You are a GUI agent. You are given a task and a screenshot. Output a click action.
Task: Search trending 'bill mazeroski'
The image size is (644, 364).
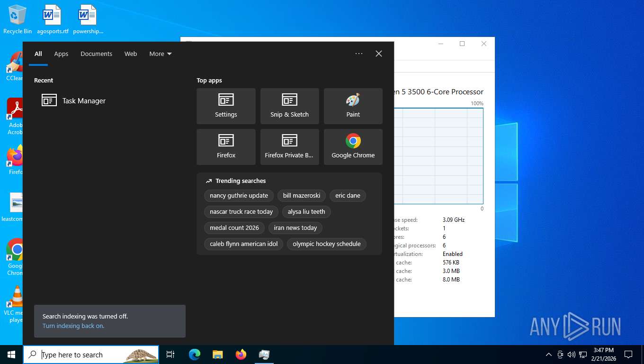coord(302,195)
